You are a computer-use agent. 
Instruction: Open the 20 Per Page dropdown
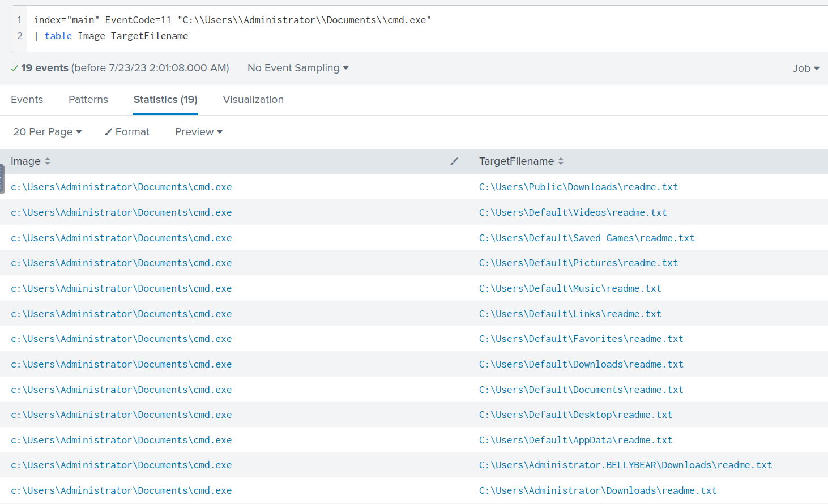(x=47, y=132)
